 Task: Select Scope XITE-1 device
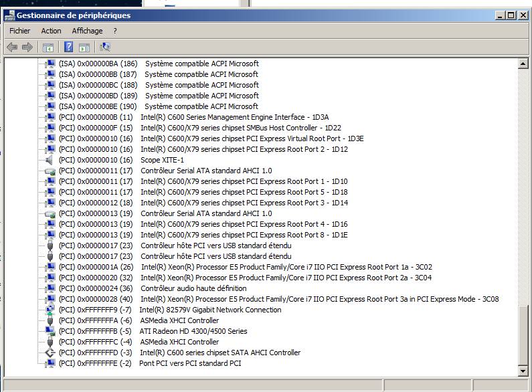tap(122, 160)
